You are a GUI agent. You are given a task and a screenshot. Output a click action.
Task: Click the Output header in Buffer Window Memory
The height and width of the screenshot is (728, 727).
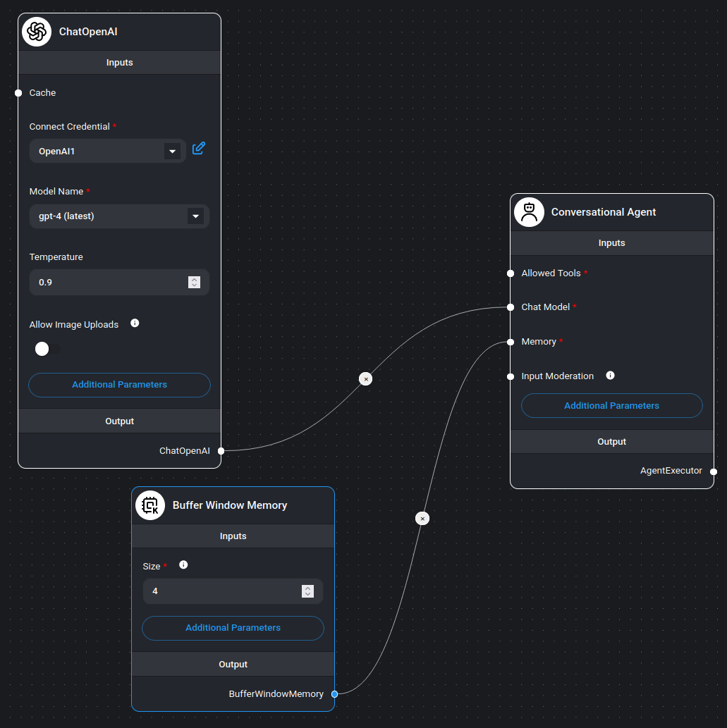[x=233, y=665]
